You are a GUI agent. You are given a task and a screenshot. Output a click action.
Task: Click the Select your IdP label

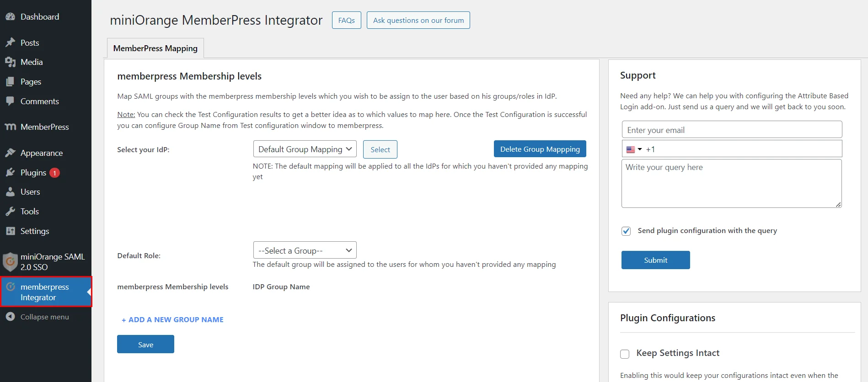(x=143, y=149)
